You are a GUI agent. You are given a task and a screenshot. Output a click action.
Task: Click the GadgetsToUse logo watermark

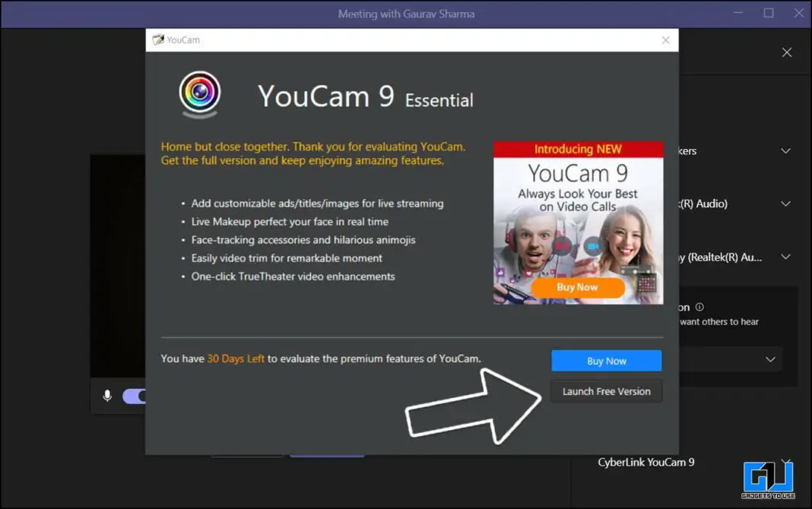click(766, 479)
